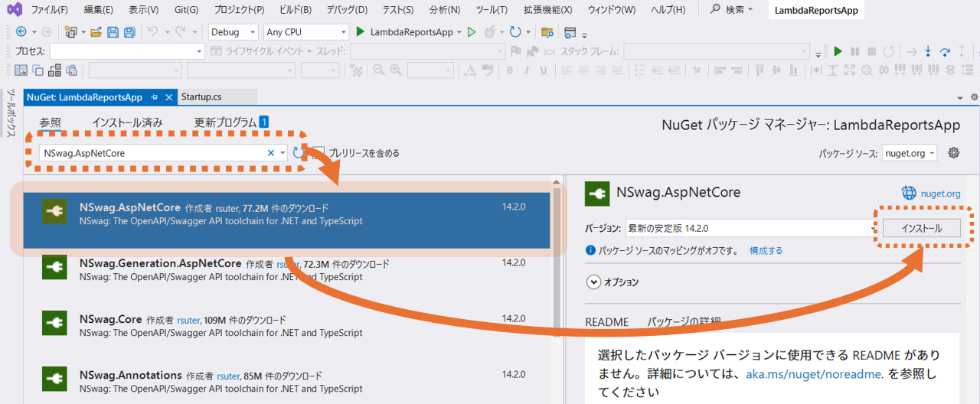Viewport: 980px width, 404px height.
Task: Expand the options section chevron
Action: (x=594, y=282)
